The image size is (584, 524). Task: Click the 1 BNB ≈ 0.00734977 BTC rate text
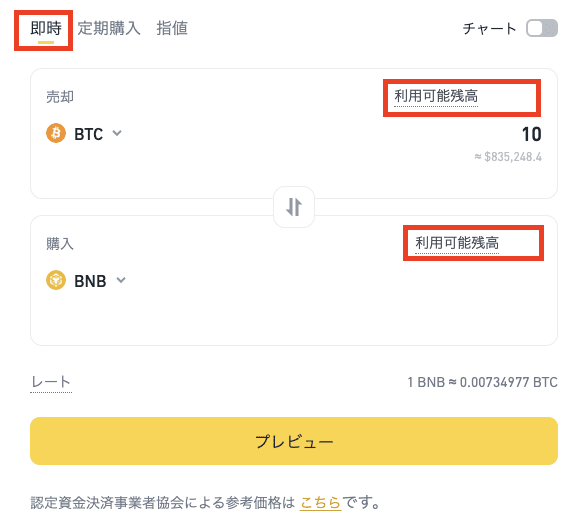[x=483, y=382]
